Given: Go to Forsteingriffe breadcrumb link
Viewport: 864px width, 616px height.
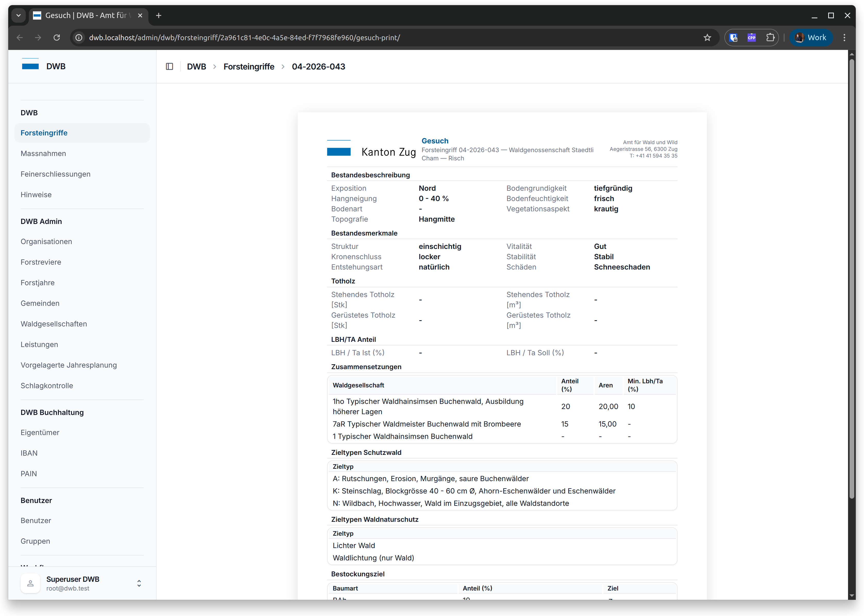Looking at the screenshot, I should pyautogui.click(x=249, y=67).
